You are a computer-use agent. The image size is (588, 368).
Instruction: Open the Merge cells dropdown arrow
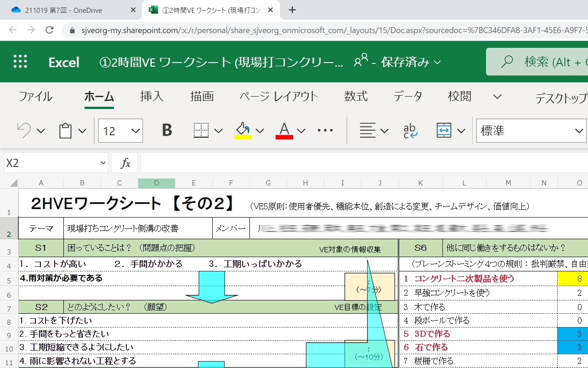click(x=461, y=131)
